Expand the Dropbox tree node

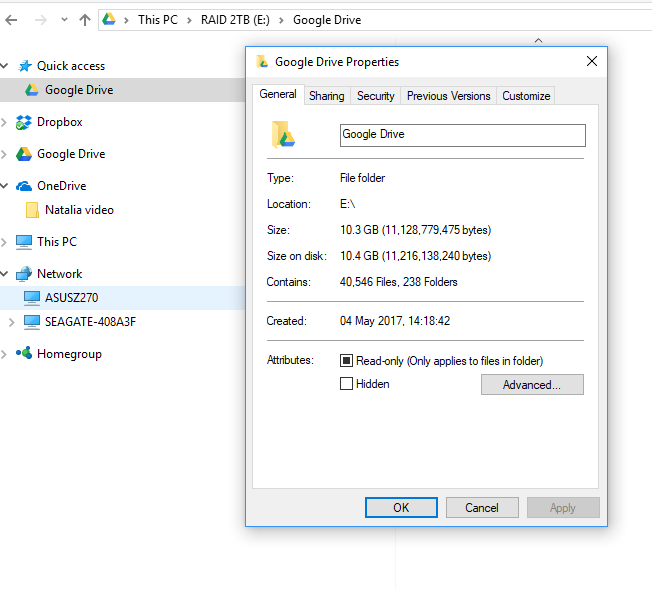click(4, 122)
